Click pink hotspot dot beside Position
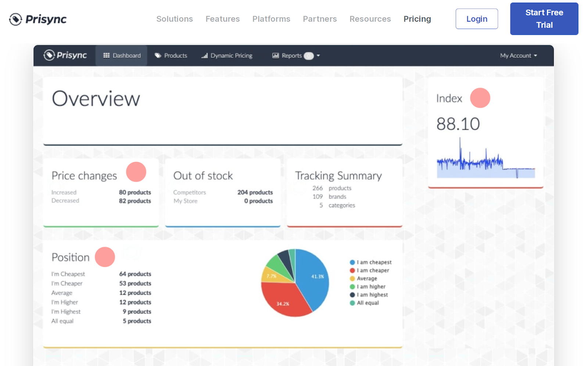 click(x=105, y=257)
